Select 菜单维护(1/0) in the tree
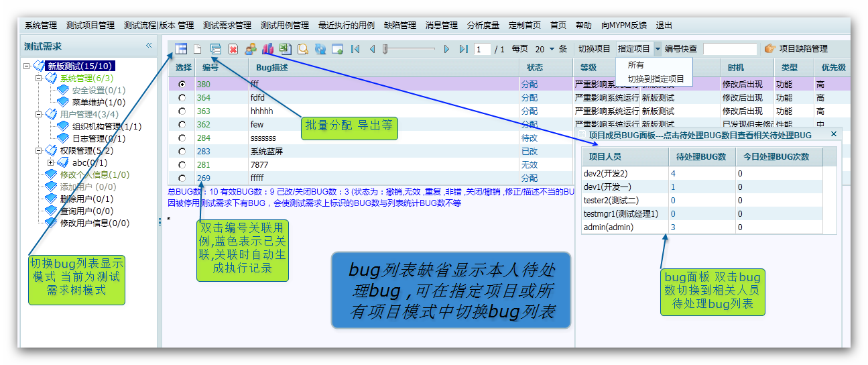This screenshot has width=868, height=365. pyautogui.click(x=99, y=102)
